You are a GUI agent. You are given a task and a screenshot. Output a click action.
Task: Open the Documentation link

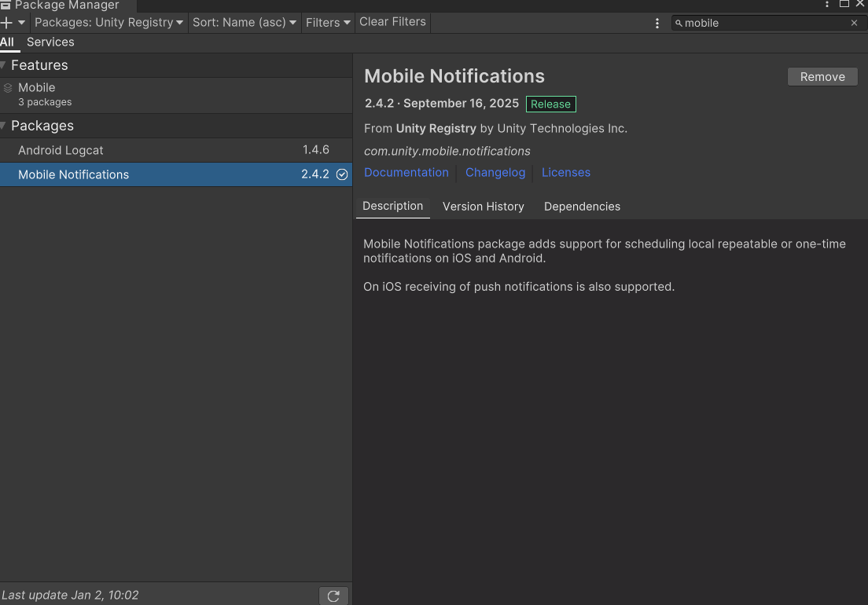406,173
